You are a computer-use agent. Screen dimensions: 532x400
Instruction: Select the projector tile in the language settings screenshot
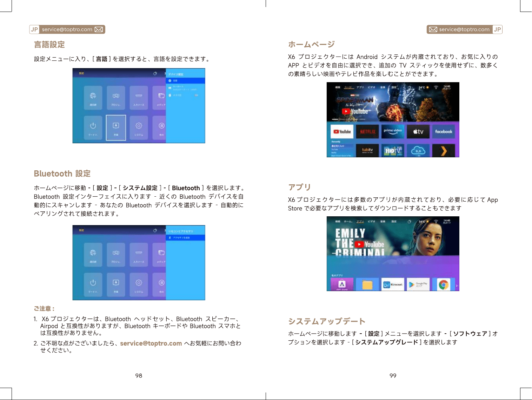pos(116,97)
